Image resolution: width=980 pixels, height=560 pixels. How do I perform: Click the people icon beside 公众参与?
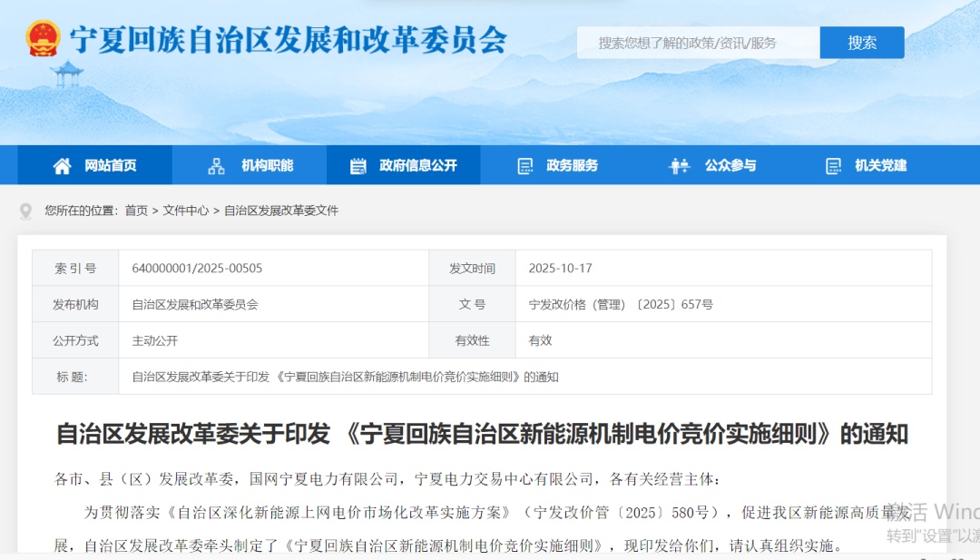679,166
